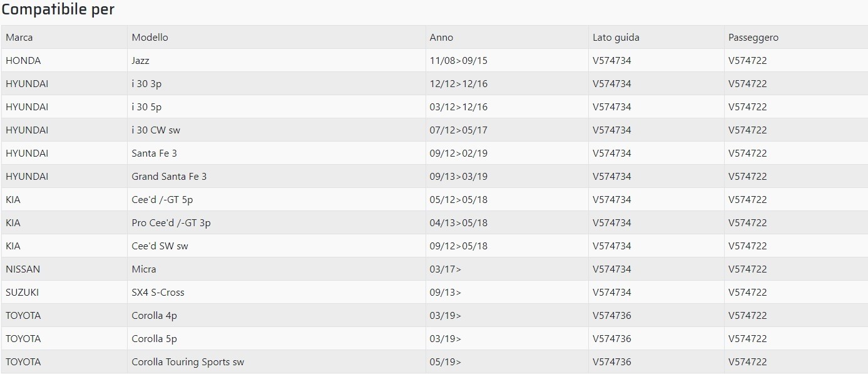Image resolution: width=868 pixels, height=374 pixels.
Task: Click the Corolla Touring Sports sw model
Action: [x=188, y=362]
